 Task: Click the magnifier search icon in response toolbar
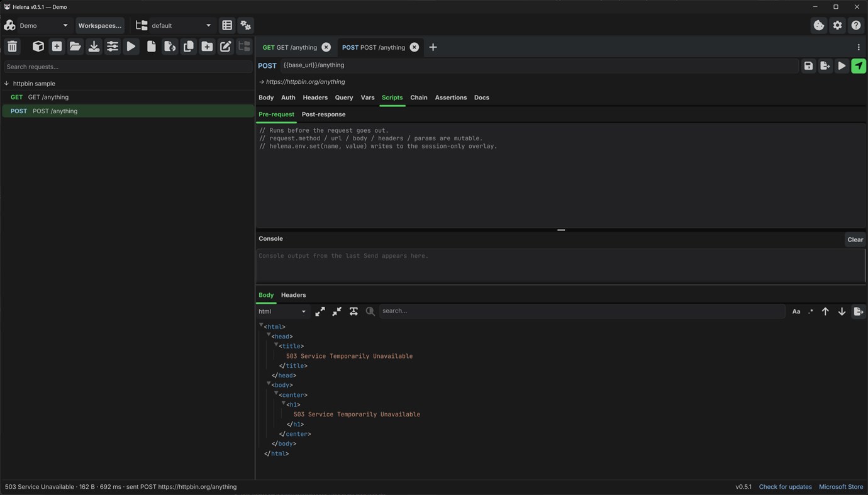(x=370, y=311)
